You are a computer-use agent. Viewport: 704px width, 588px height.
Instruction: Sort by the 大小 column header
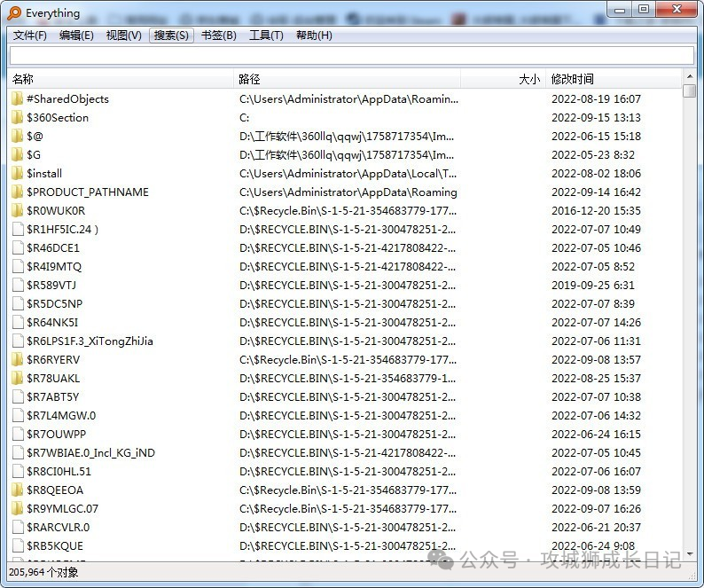pos(503,80)
